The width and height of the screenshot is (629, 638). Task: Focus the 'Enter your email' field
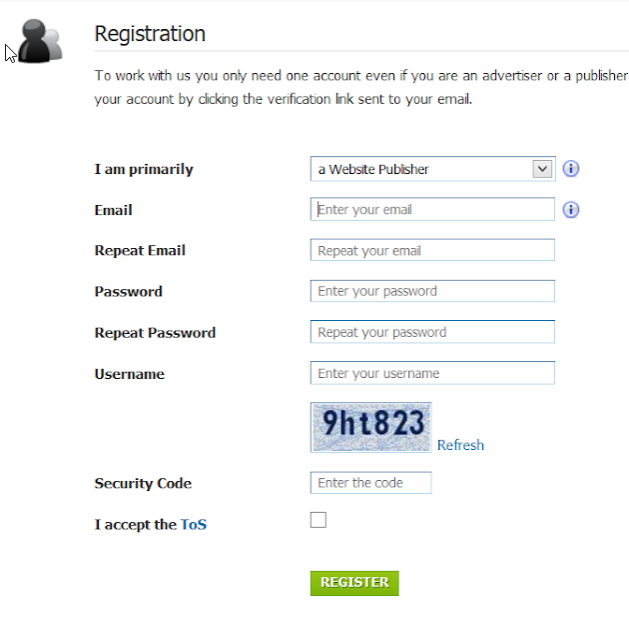pyautogui.click(x=432, y=209)
